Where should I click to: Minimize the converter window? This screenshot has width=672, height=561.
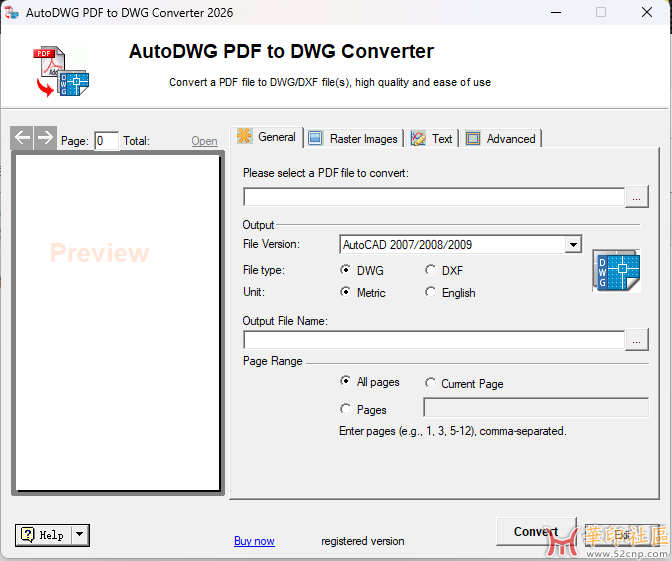pyautogui.click(x=556, y=12)
